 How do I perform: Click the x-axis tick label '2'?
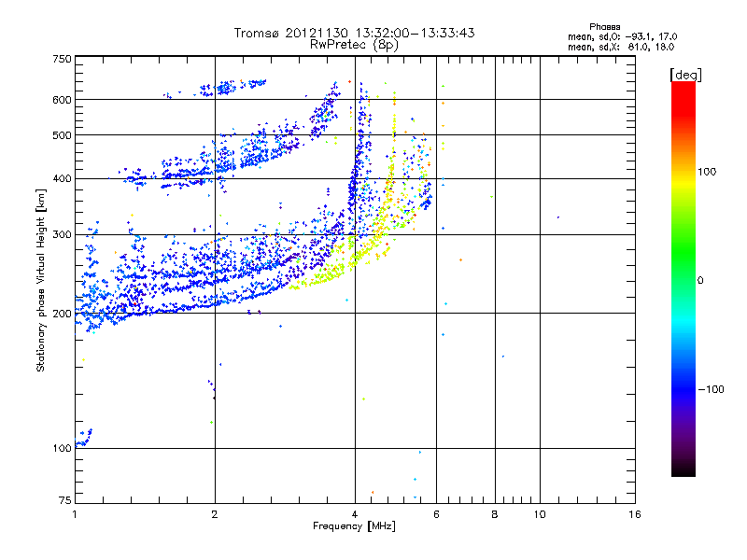pos(215,514)
